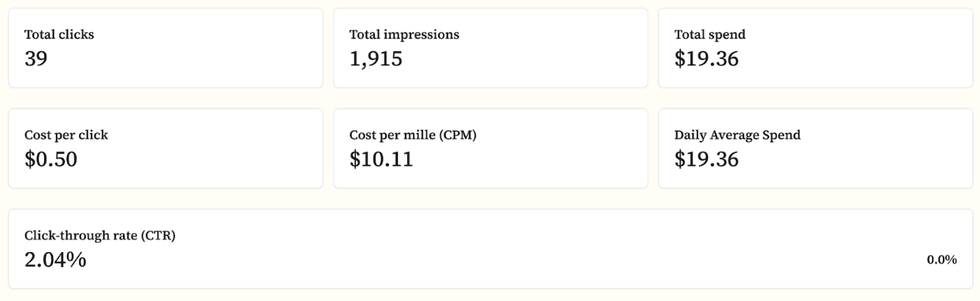Click the Cost per click label
The height and width of the screenshot is (301, 980).
pos(66,135)
